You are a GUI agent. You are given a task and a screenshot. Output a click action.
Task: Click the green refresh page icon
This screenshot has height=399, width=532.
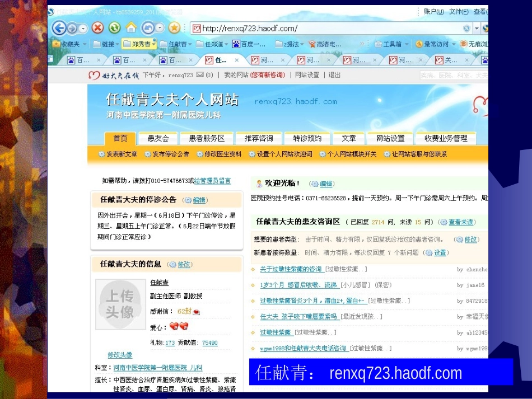tap(114, 28)
